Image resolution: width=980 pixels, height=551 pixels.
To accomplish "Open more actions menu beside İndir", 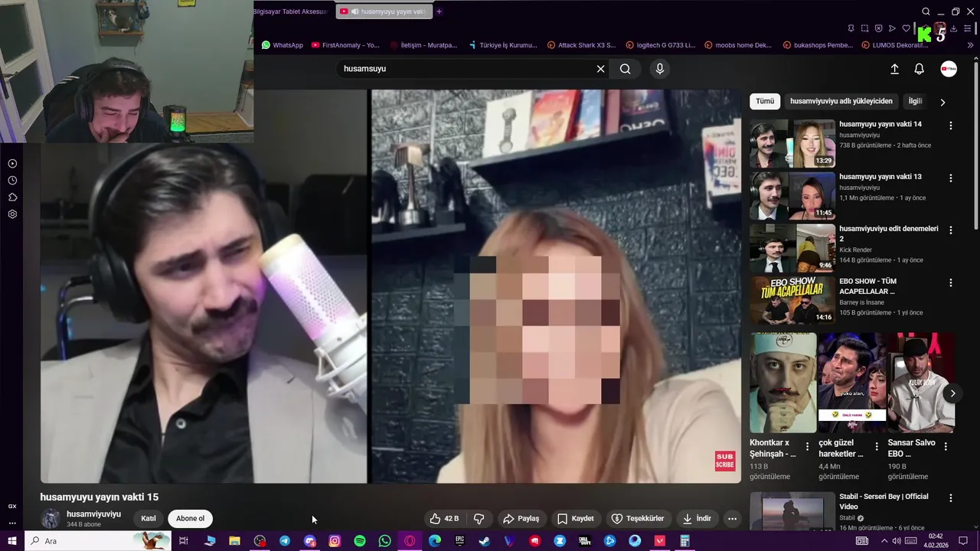I will coord(732,518).
